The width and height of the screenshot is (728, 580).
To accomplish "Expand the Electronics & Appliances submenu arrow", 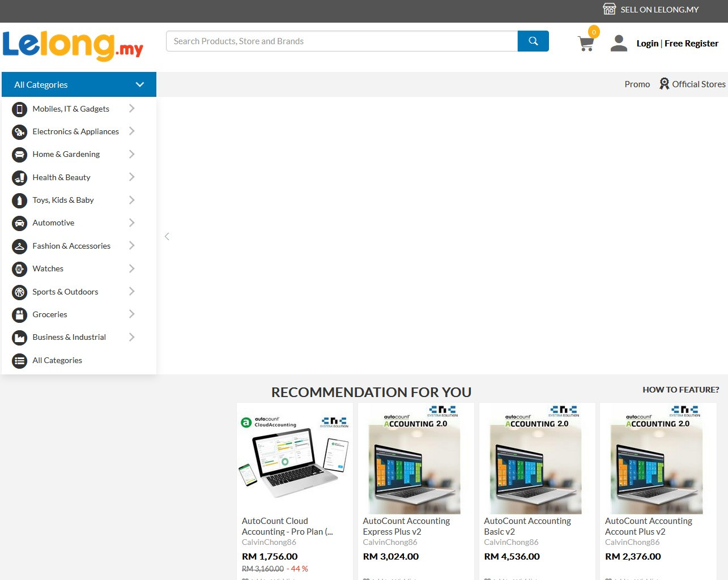I will click(x=131, y=131).
